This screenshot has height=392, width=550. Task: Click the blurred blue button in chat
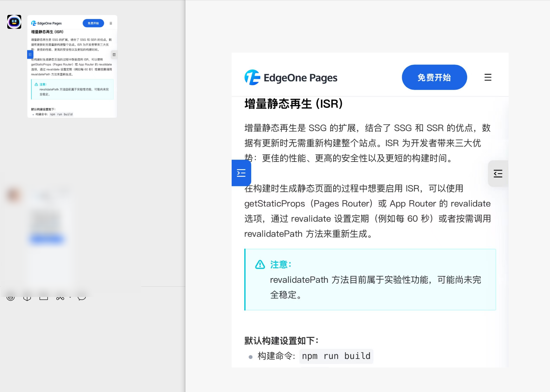click(47, 239)
